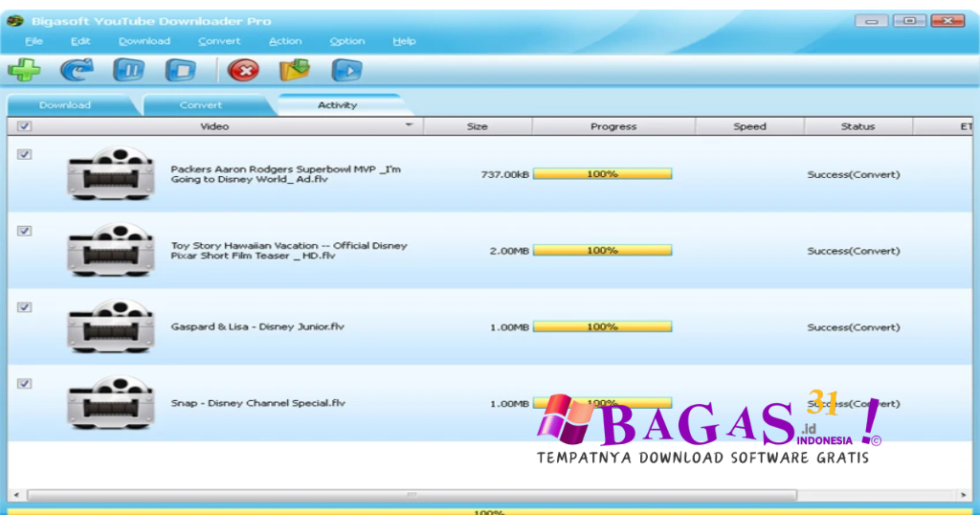Delete tasks with the red X icon
Screen dimensions: 980x515
click(243, 70)
